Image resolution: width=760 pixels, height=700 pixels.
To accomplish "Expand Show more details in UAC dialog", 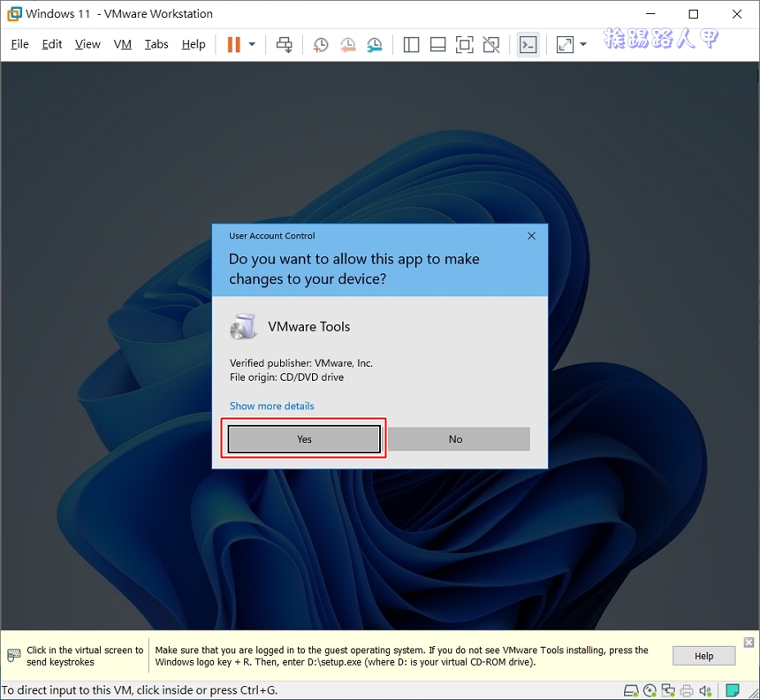I will pos(271,406).
